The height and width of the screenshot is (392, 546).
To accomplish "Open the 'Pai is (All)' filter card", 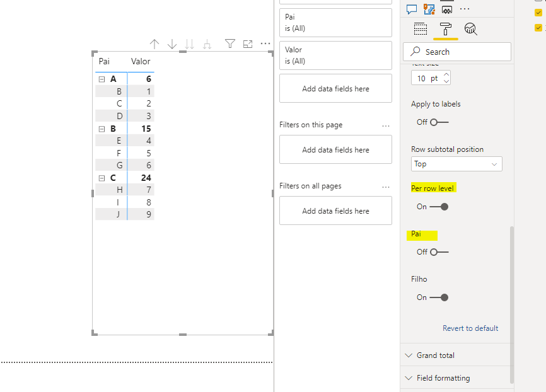I will [335, 23].
